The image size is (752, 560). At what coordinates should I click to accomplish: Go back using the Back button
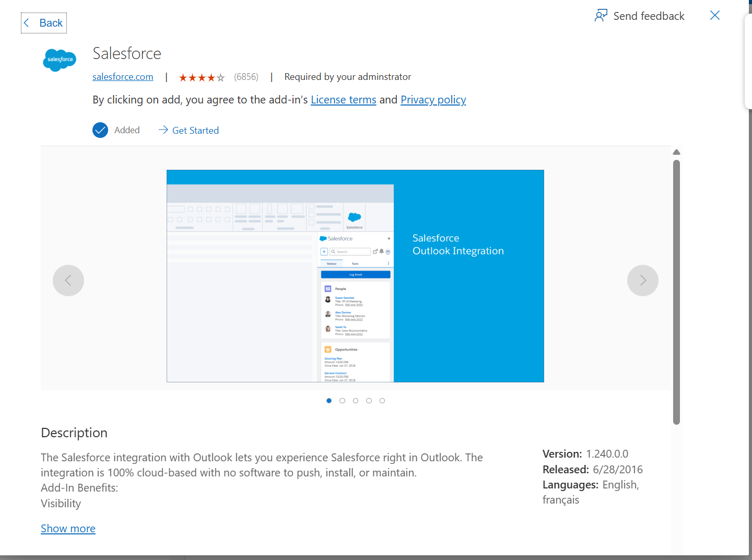(44, 23)
